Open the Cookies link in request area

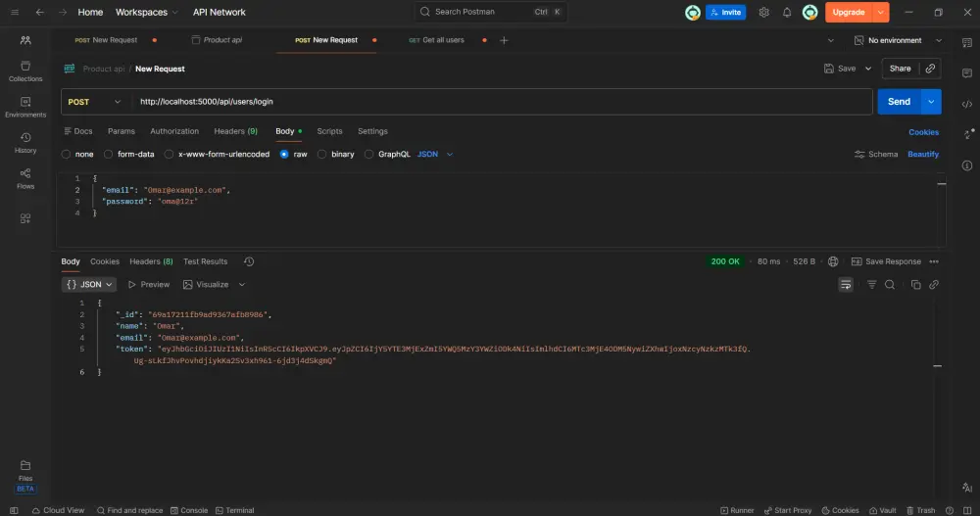coord(924,132)
